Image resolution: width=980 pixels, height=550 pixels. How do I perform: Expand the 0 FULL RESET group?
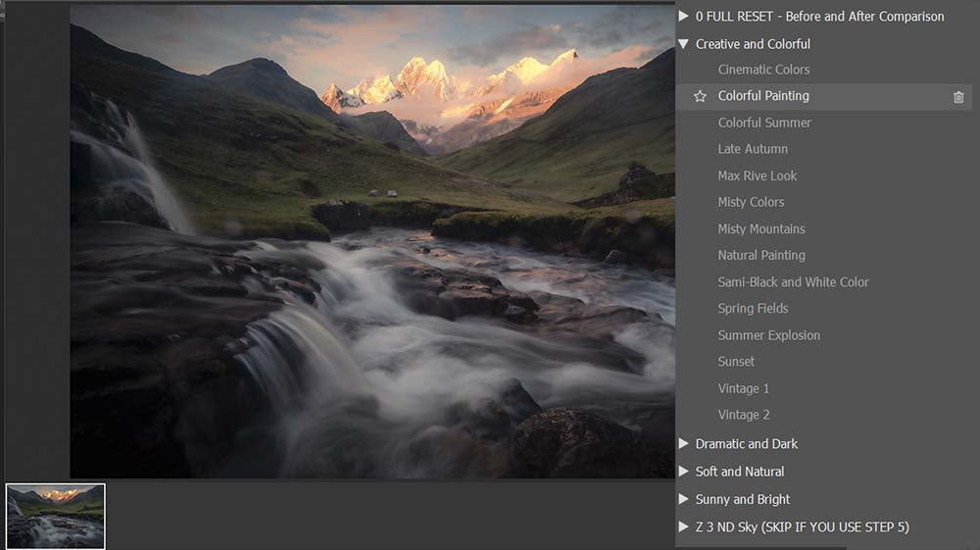tap(683, 17)
